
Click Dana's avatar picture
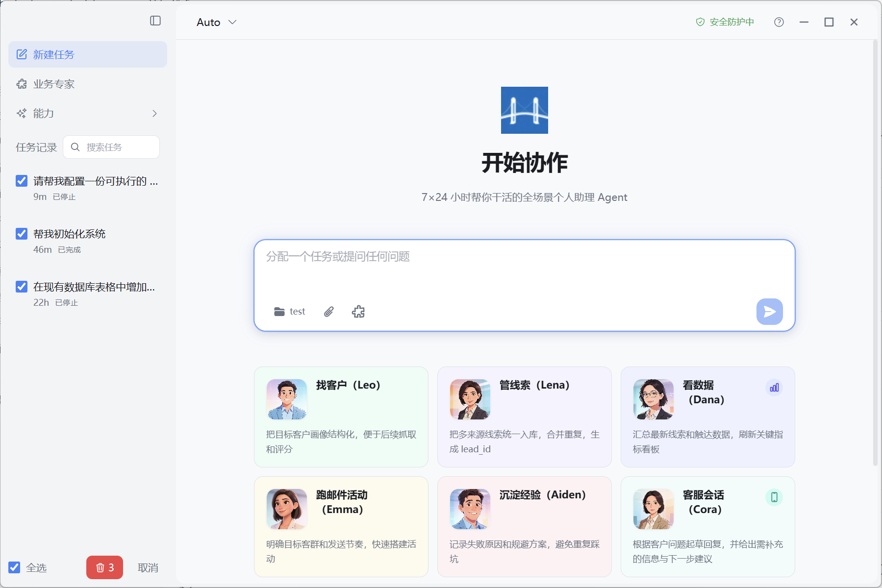[x=654, y=399]
